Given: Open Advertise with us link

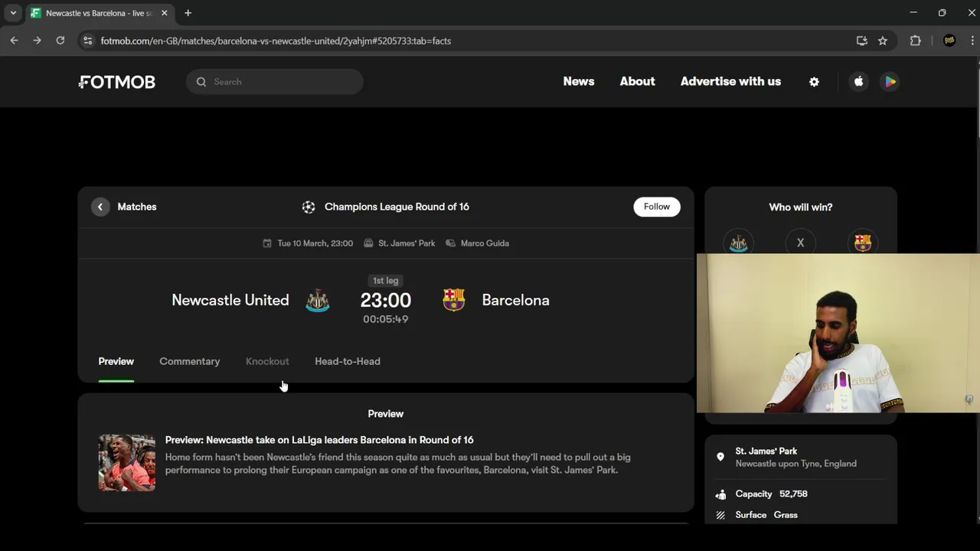Looking at the screenshot, I should [730, 81].
